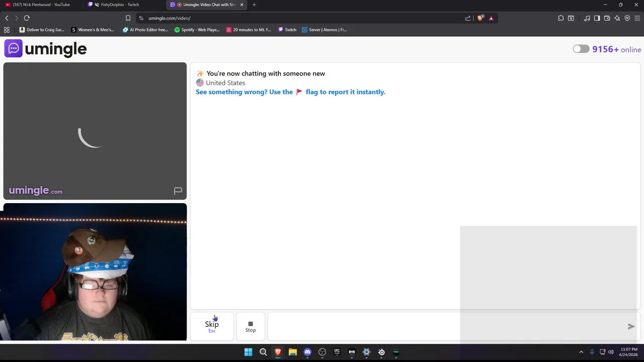Open the extensions puzzle icon
The height and width of the screenshot is (362, 644).
click(x=561, y=18)
